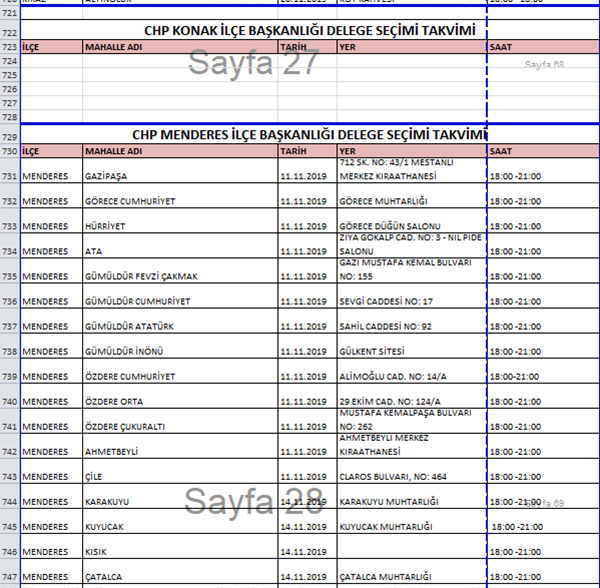Select row header 723
Viewport: 600px width, 588px height.
point(10,47)
